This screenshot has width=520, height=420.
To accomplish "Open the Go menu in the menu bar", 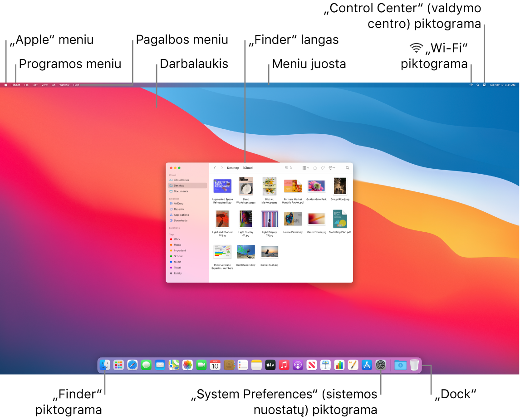I will 53,85.
